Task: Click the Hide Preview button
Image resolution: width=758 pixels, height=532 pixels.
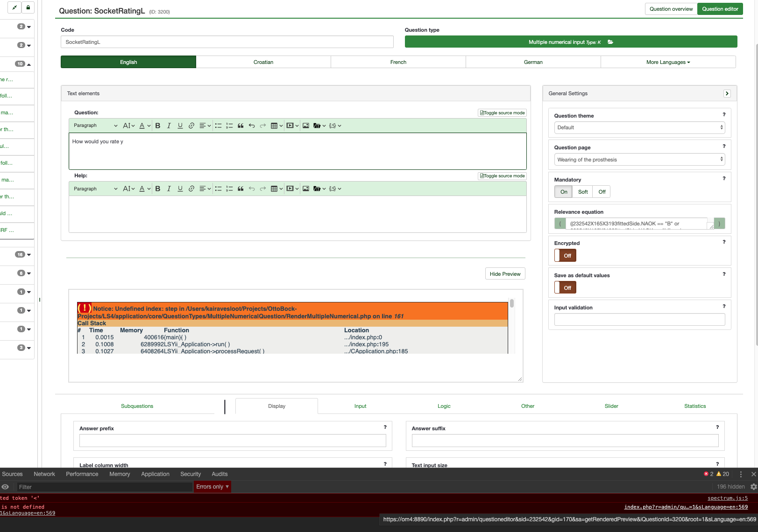Action: tap(505, 274)
